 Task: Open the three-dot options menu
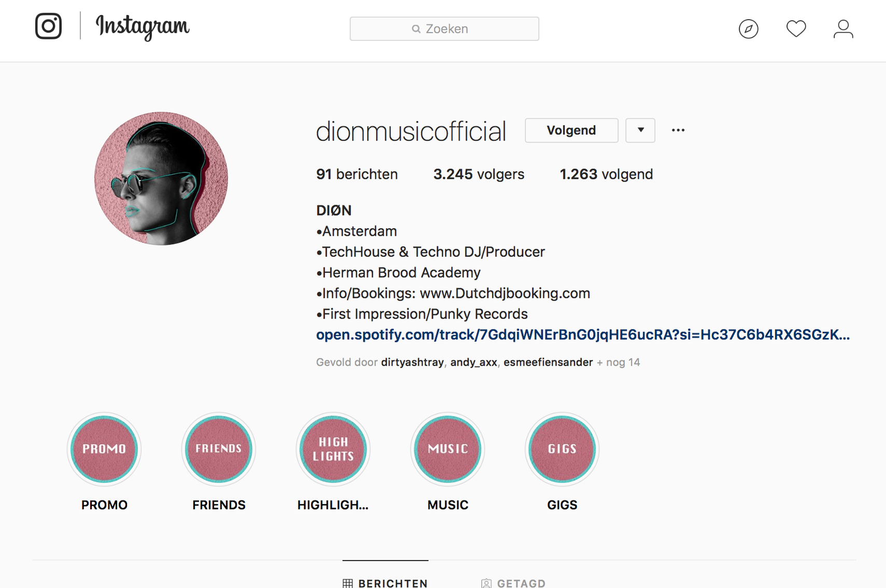point(678,130)
